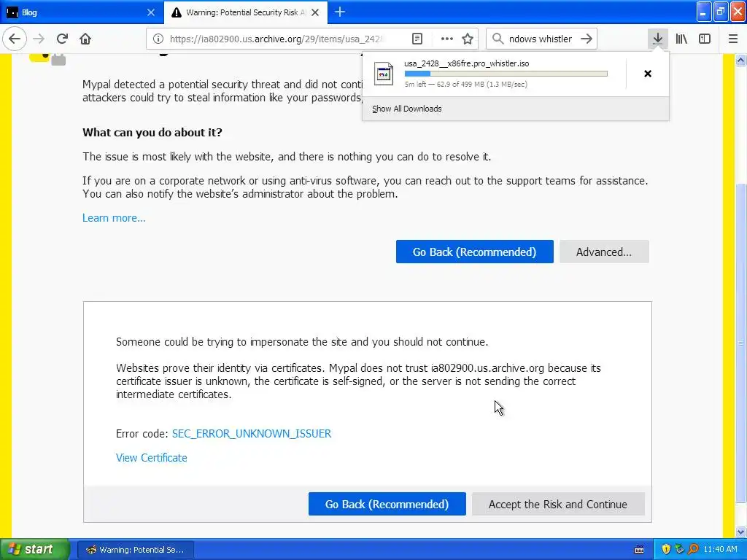Show sidebars icon in toolbar
The image size is (747, 560).
[x=705, y=39]
